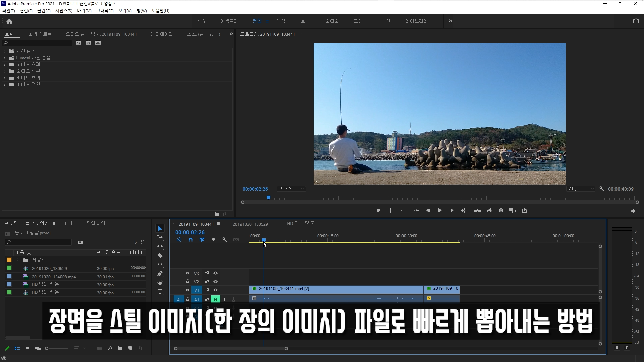Click the timeline horizontal zoom scrollbar
The width and height of the screenshot is (644, 362).
[231, 349]
